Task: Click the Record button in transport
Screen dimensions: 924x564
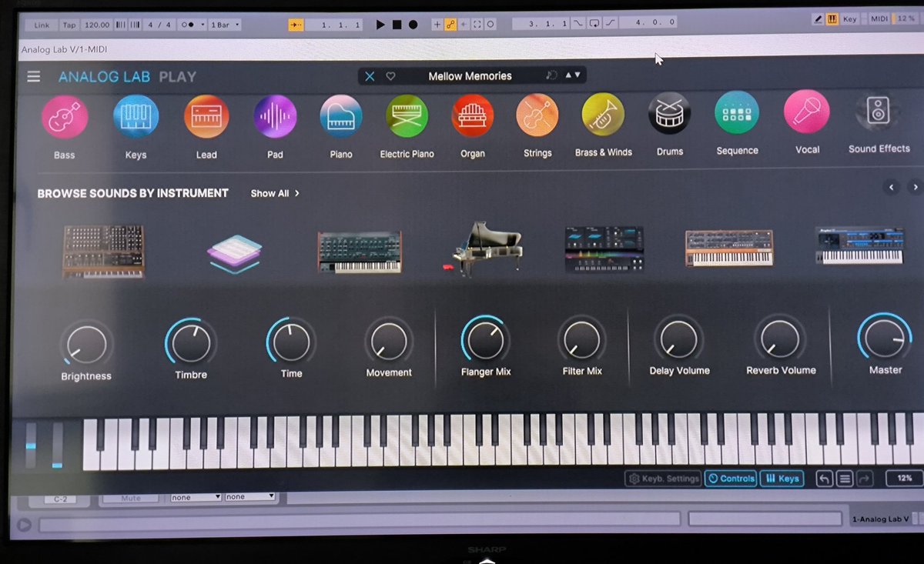Action: coord(413,25)
